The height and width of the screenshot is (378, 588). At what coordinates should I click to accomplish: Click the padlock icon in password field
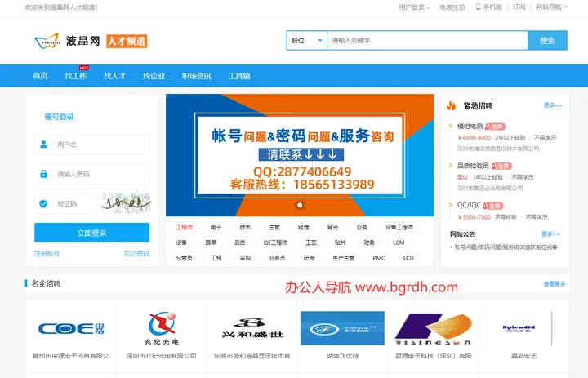point(43,174)
